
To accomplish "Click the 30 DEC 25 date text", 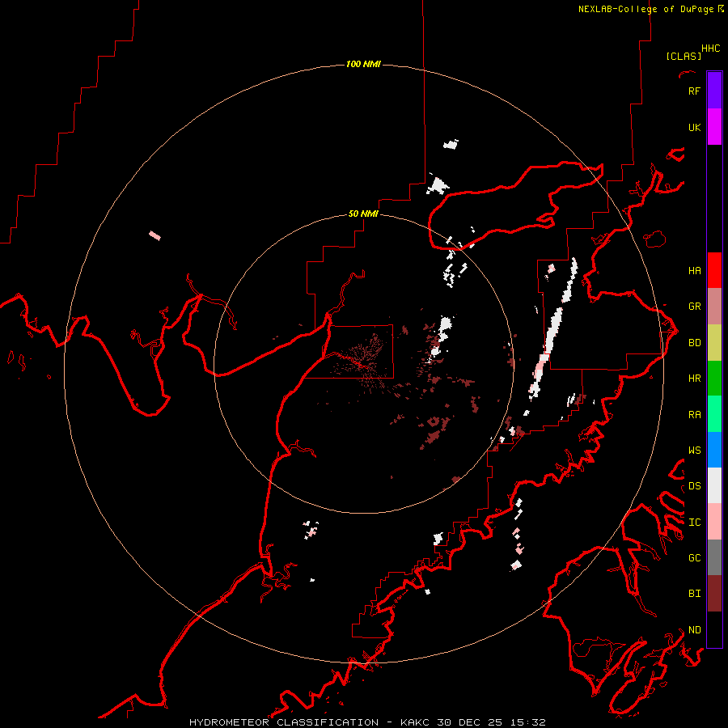I will point(469,722).
